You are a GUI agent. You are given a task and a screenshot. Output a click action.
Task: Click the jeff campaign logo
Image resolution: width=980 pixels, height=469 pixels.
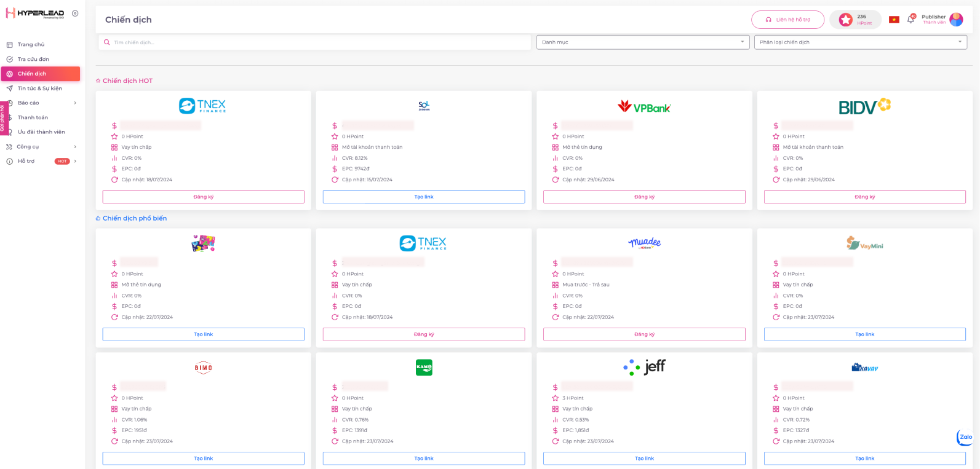coord(644,367)
